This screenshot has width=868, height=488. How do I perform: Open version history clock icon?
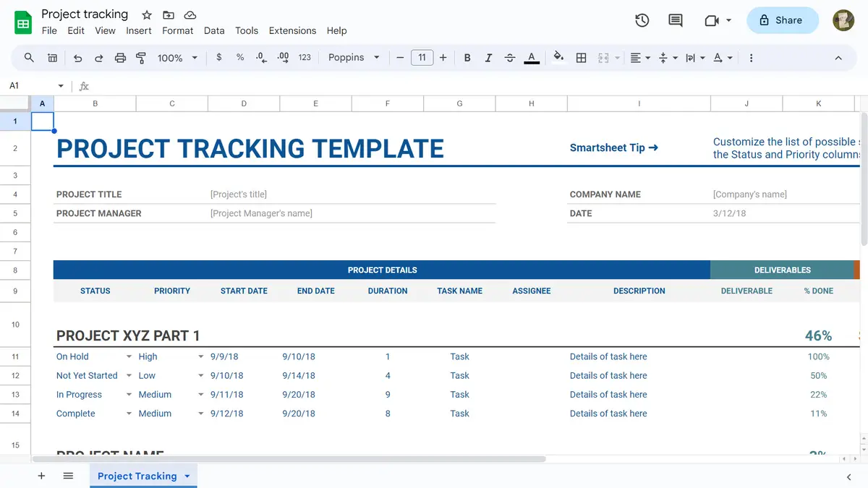pos(642,20)
